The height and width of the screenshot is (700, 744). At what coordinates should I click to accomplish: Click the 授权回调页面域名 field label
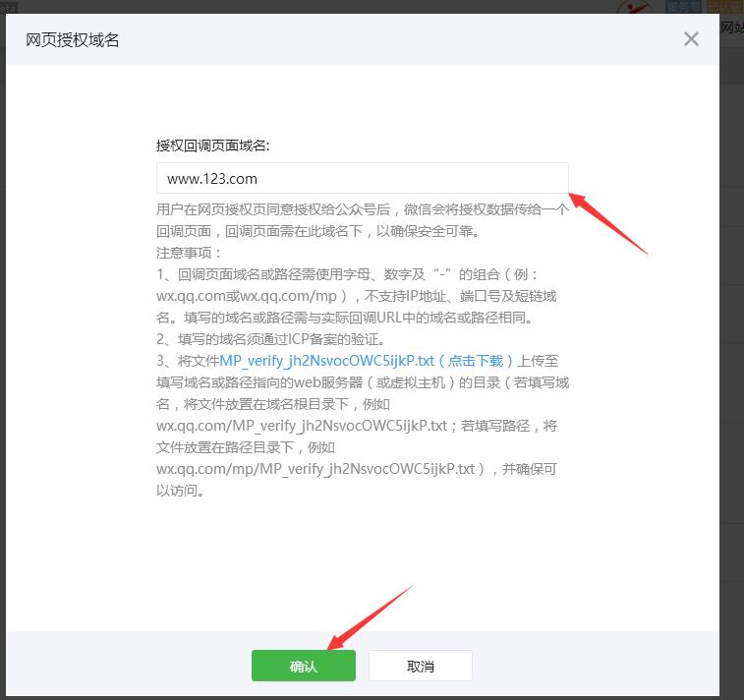click(213, 145)
